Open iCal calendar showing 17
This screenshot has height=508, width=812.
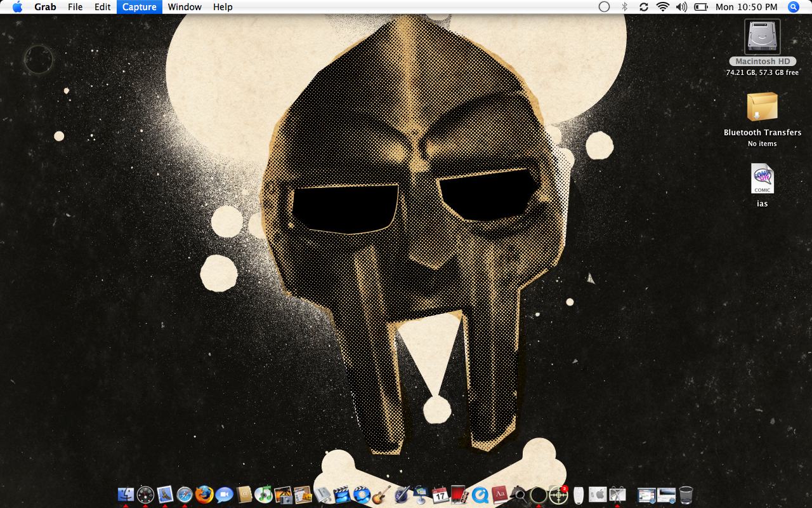[x=440, y=495]
